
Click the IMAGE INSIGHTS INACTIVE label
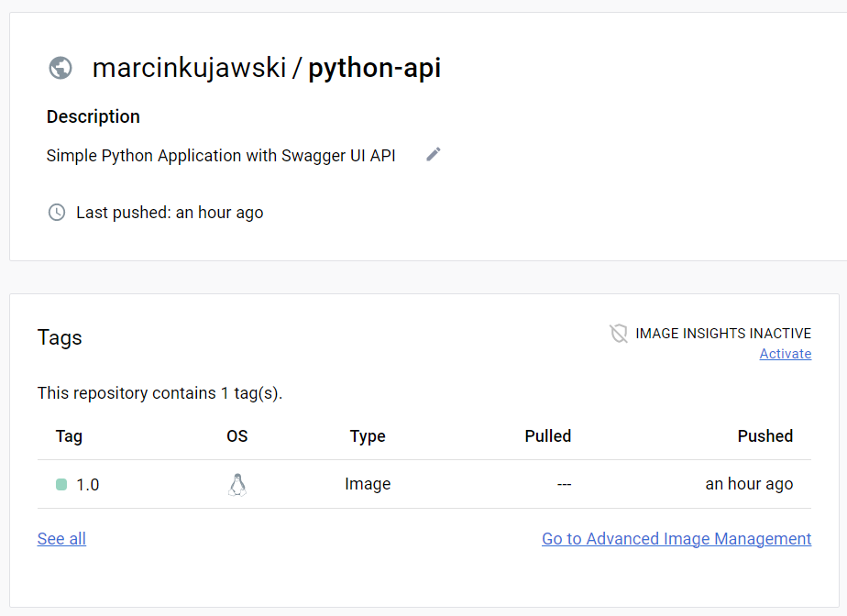[722, 334]
